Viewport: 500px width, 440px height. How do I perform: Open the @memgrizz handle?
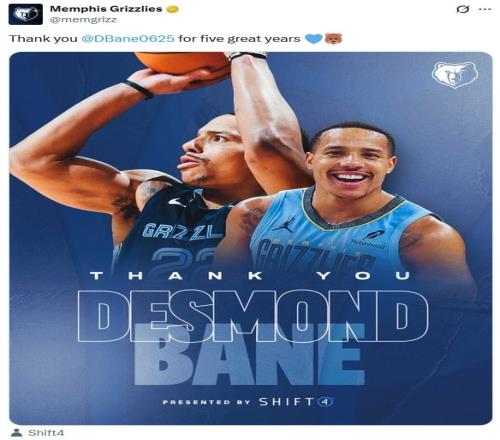pos(83,20)
